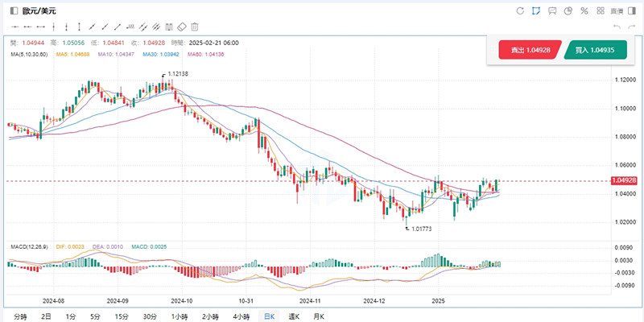Toggle the drawing tools icon
The height and width of the screenshot is (322, 644).
[x=536, y=10]
